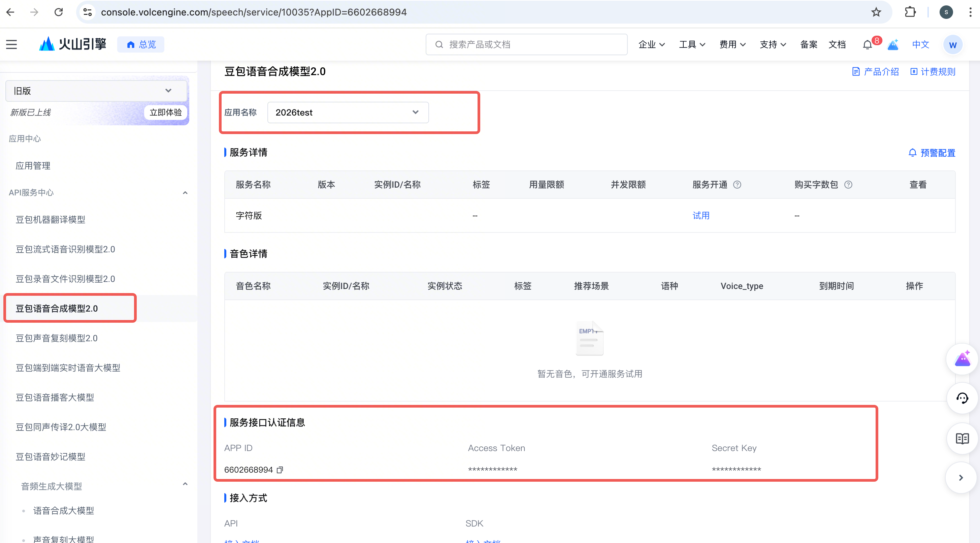The height and width of the screenshot is (543, 980).
Task: Select 豆包机器翻译模型 in the sidebar
Action: coord(50,220)
